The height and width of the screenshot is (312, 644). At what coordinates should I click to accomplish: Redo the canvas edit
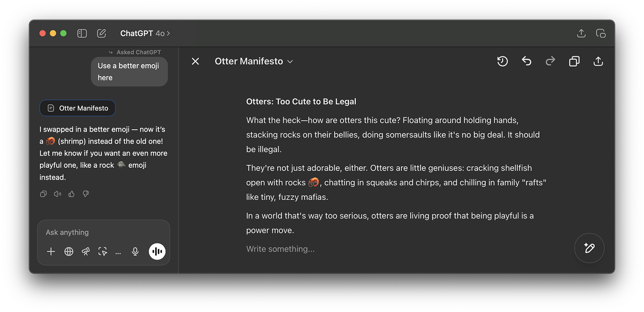click(x=550, y=61)
